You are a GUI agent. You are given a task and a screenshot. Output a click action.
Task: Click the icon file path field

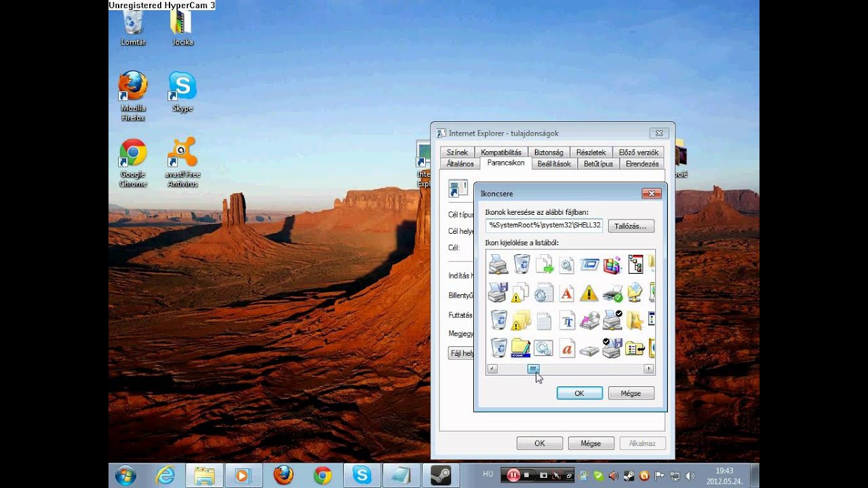[544, 225]
